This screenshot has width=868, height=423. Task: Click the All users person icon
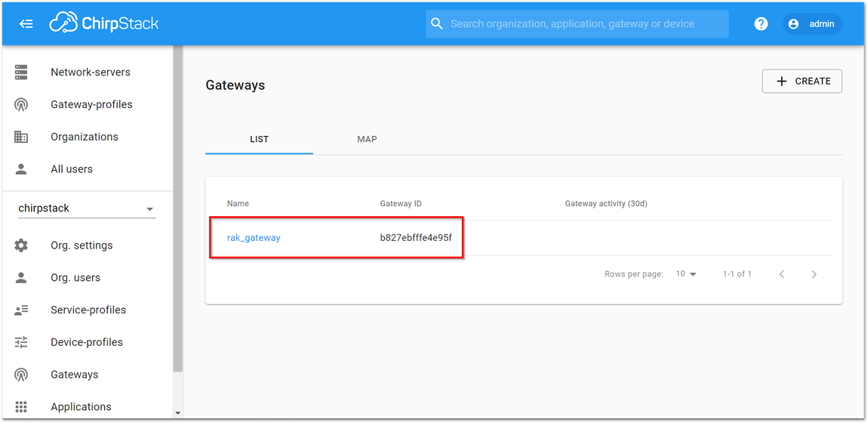[21, 169]
